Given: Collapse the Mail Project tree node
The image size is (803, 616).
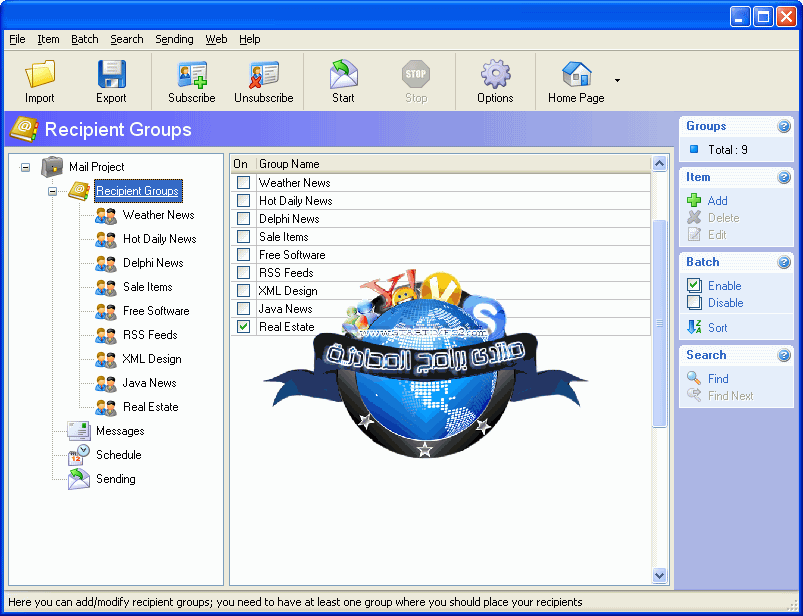Looking at the screenshot, I should [x=25, y=167].
